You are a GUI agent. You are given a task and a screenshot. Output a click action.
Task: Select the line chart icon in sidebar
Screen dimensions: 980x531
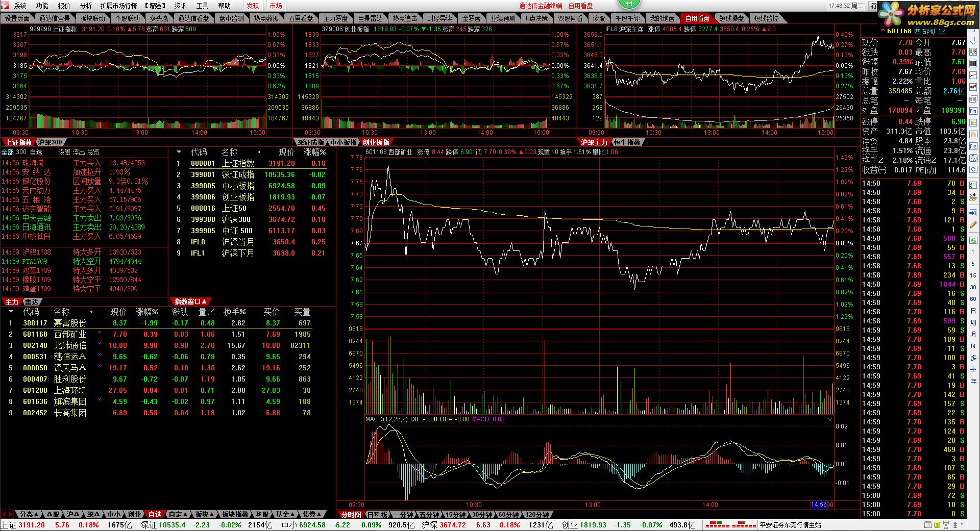pyautogui.click(x=973, y=75)
